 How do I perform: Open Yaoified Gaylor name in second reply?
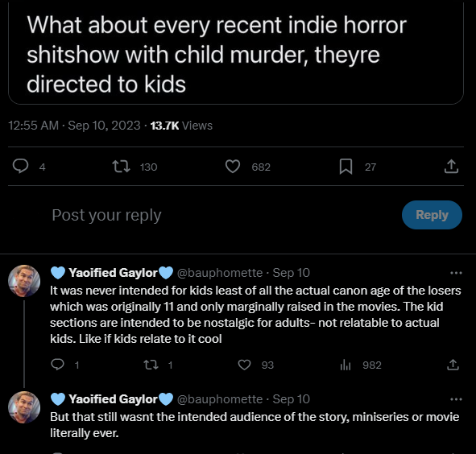[112, 399]
